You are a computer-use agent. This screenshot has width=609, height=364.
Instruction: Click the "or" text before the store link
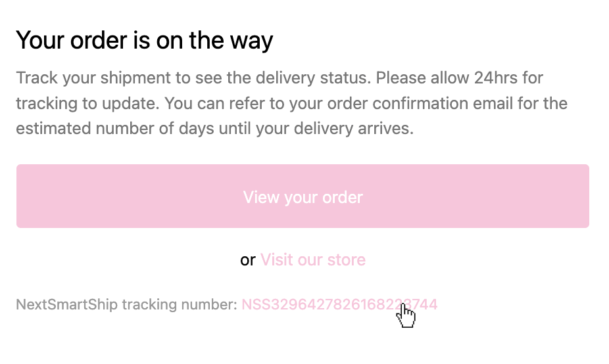(x=248, y=260)
